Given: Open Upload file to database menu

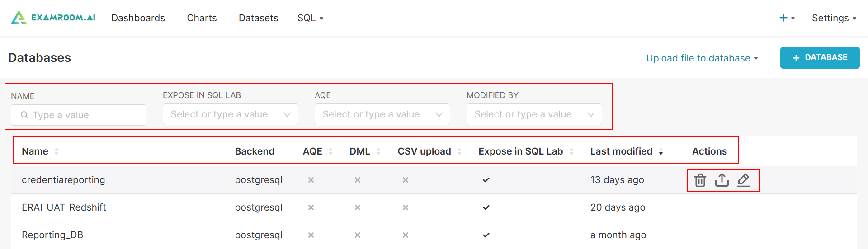Looking at the screenshot, I should (702, 58).
